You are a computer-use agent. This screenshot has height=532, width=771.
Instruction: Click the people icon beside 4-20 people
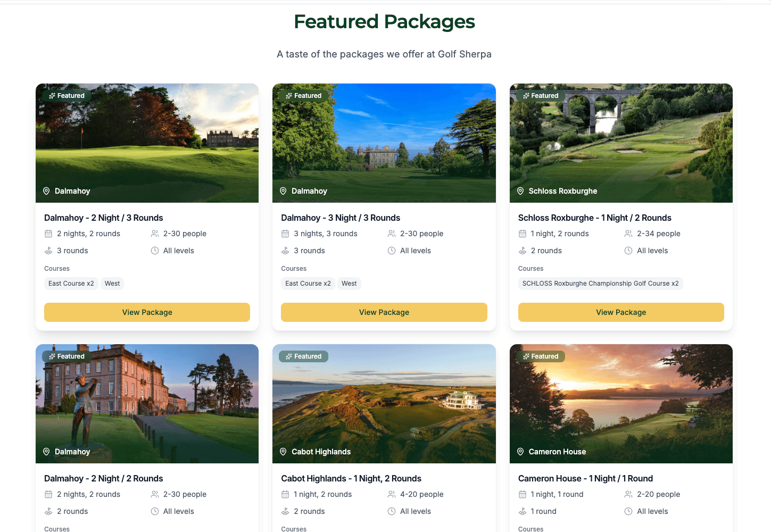point(392,494)
